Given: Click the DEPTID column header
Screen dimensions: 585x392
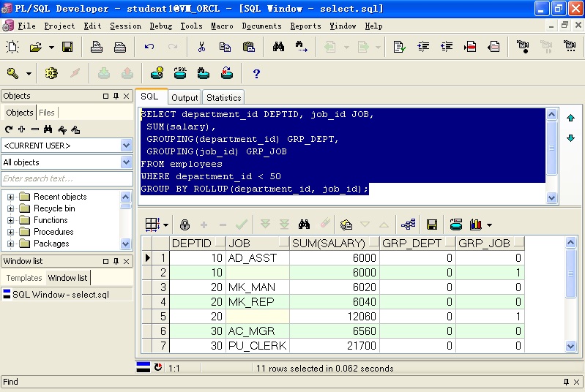Looking at the screenshot, I should pos(198,244).
